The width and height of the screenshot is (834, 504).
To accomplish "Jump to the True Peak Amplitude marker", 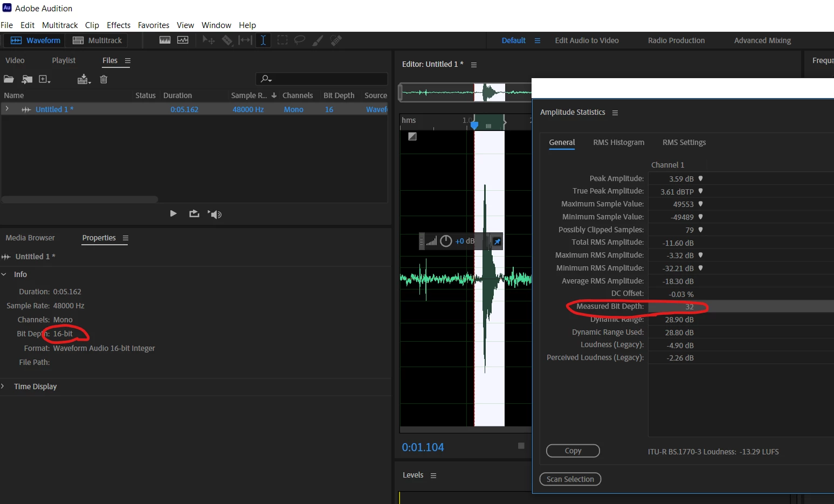I will click(x=700, y=191).
